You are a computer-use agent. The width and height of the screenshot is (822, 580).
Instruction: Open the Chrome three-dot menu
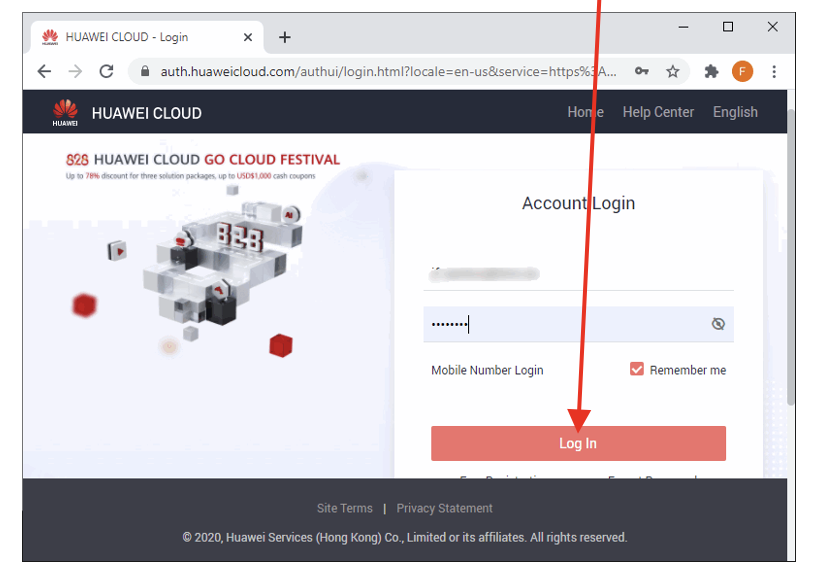pos(774,72)
